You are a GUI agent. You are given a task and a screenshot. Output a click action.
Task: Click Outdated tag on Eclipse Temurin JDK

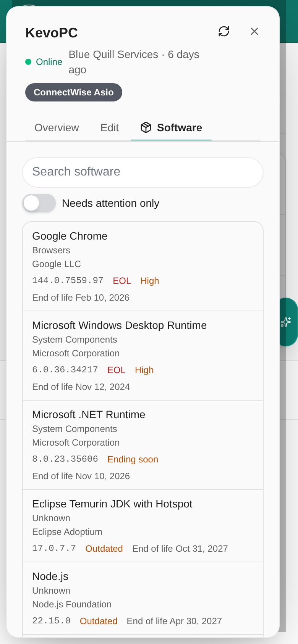coord(104,549)
